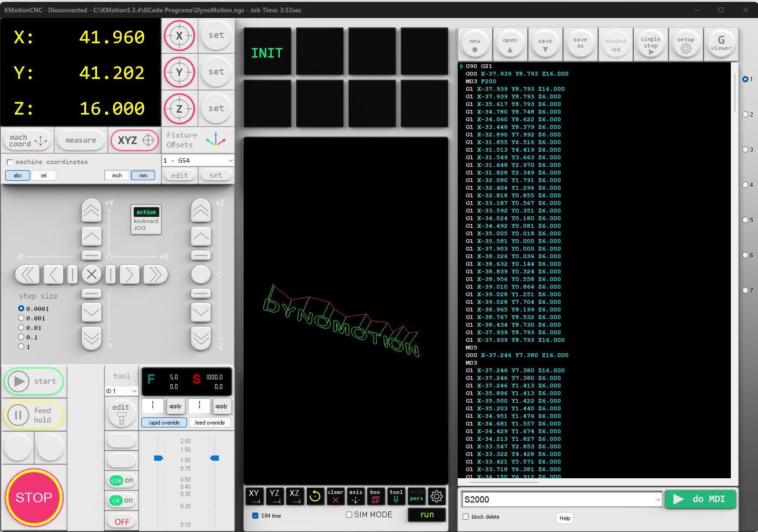Image resolution: width=758 pixels, height=532 pixels.
Task: Click the Fixture Offsets axes icon
Action: click(216, 140)
